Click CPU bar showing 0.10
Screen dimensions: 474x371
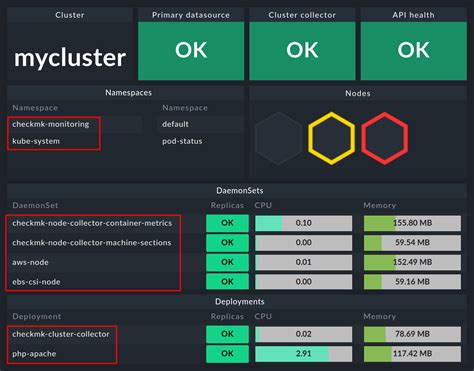pyautogui.click(x=304, y=223)
